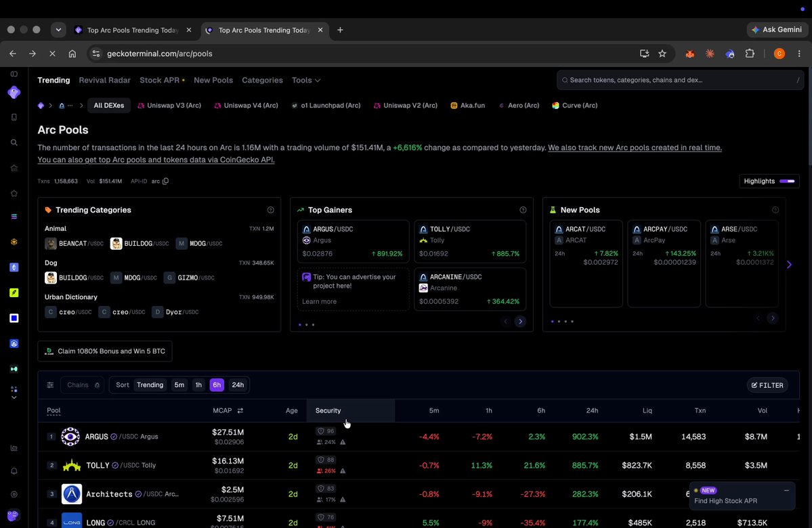The image size is (812, 528).
Task: Minimize the Find High Stock APR popup
Action: [x=787, y=491]
